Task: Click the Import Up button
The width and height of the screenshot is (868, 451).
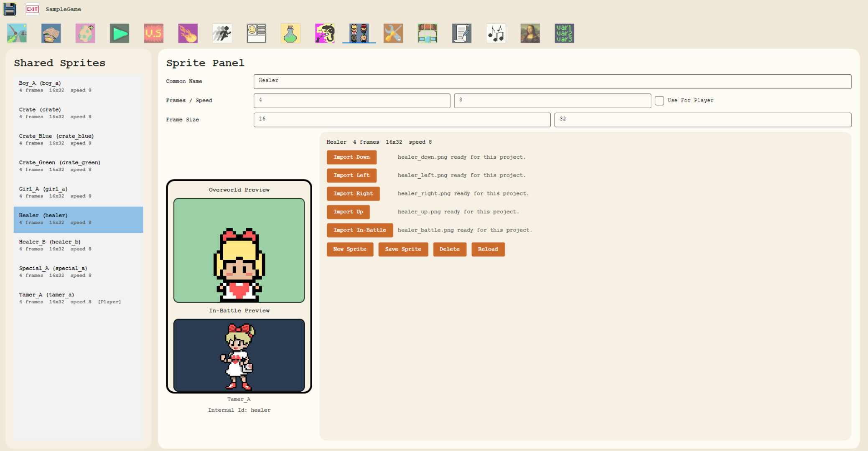Action: [348, 212]
